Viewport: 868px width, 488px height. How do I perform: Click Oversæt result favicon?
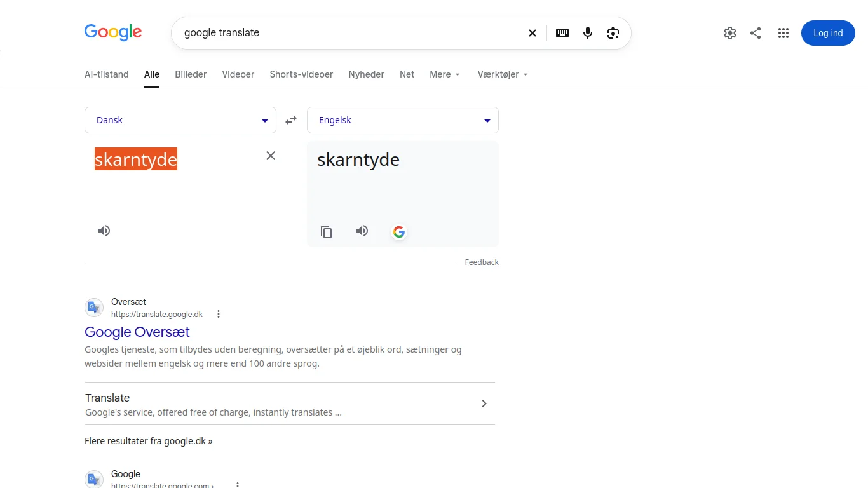[94, 308]
